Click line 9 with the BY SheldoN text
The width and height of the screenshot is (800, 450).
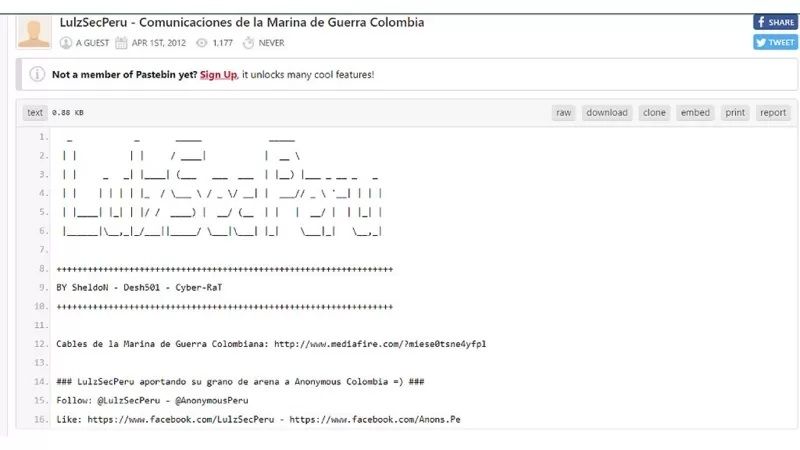(x=140, y=287)
